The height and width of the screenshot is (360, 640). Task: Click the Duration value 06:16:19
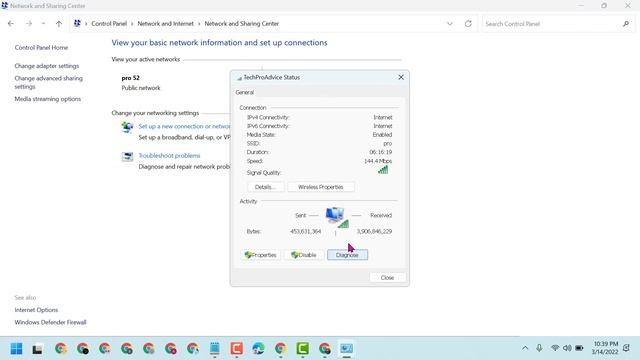coord(381,152)
